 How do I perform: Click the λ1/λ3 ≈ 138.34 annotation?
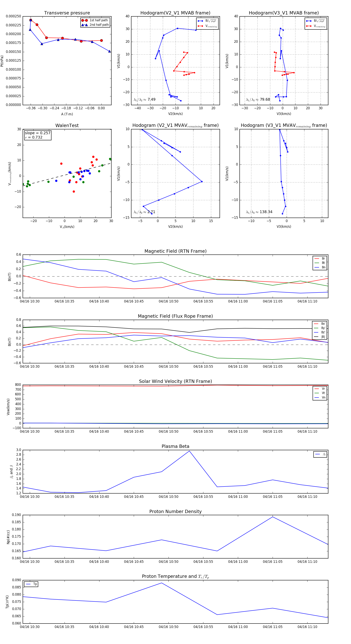pos(259,212)
